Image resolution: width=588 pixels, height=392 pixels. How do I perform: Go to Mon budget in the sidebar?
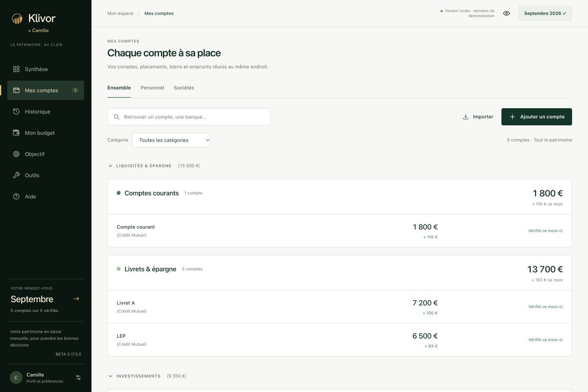(x=46, y=133)
